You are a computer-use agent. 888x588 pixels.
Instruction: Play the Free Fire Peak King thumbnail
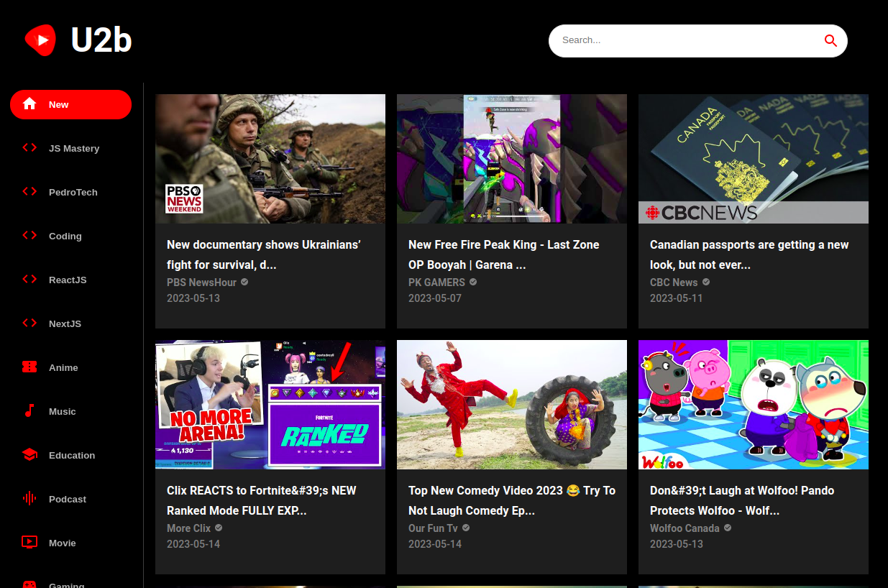click(512, 159)
